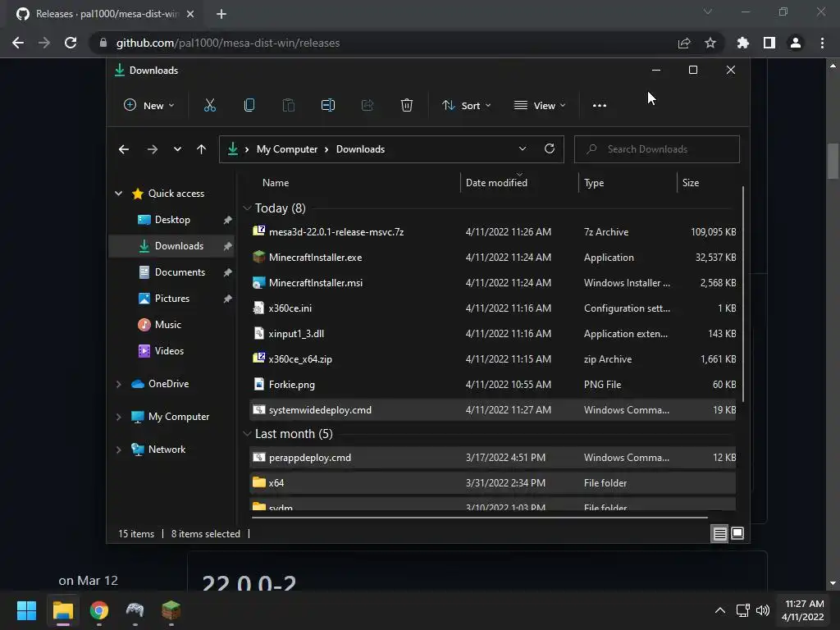The image size is (840, 630).
Task: Expand address bar history dropdown
Action: [x=523, y=149]
